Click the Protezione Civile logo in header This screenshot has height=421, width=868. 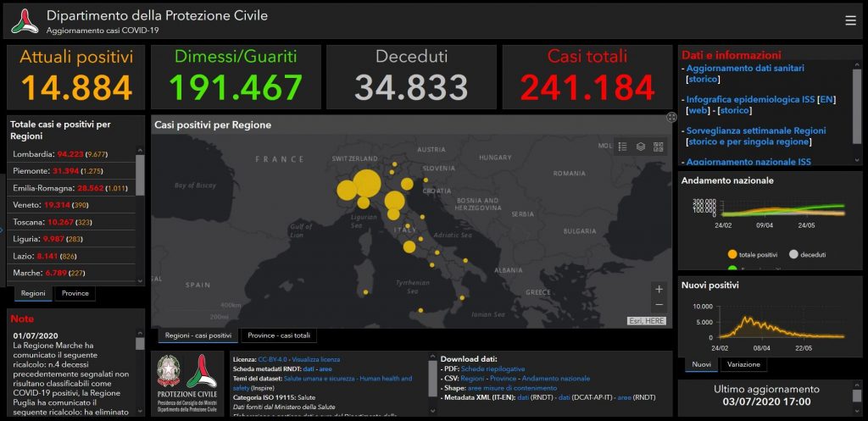25,21
